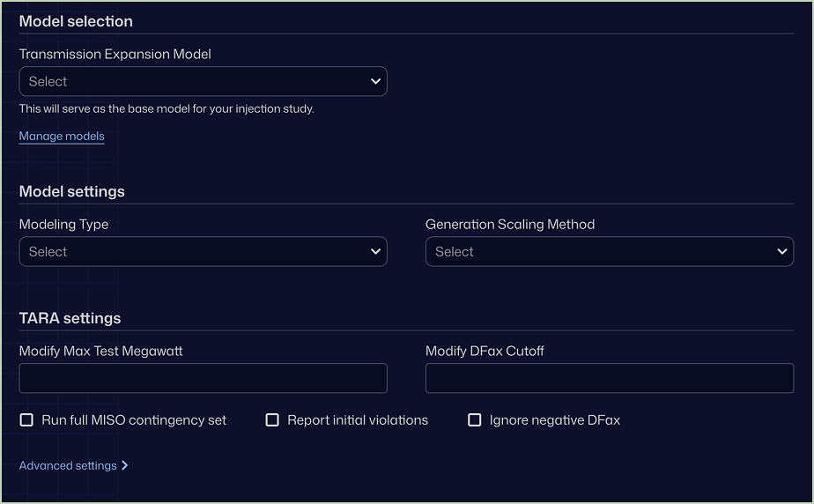
Task: Click the TARA settings heading
Action: (70, 318)
